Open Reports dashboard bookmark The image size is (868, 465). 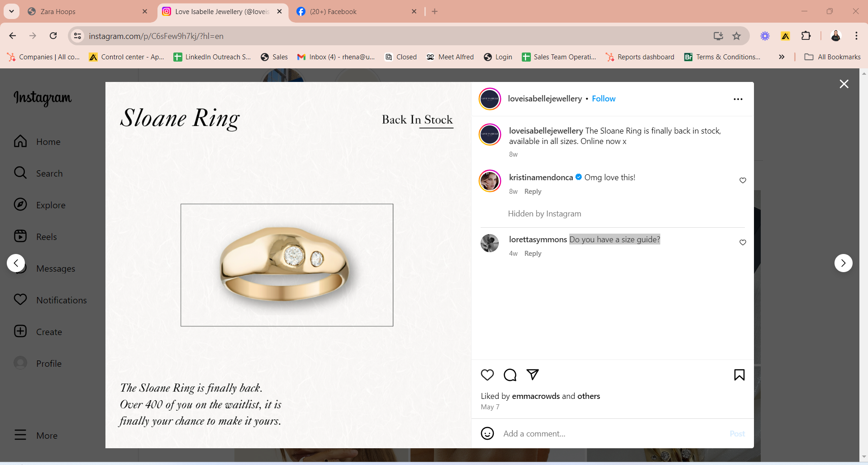640,57
